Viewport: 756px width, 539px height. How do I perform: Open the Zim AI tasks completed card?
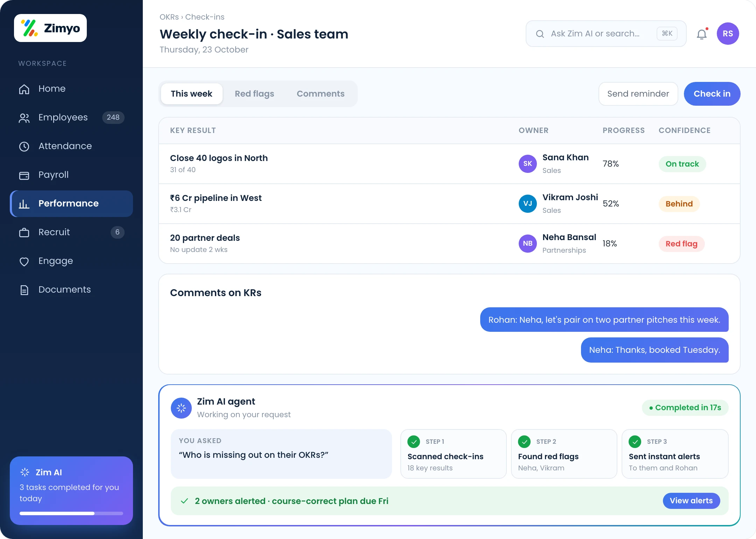[x=71, y=491]
